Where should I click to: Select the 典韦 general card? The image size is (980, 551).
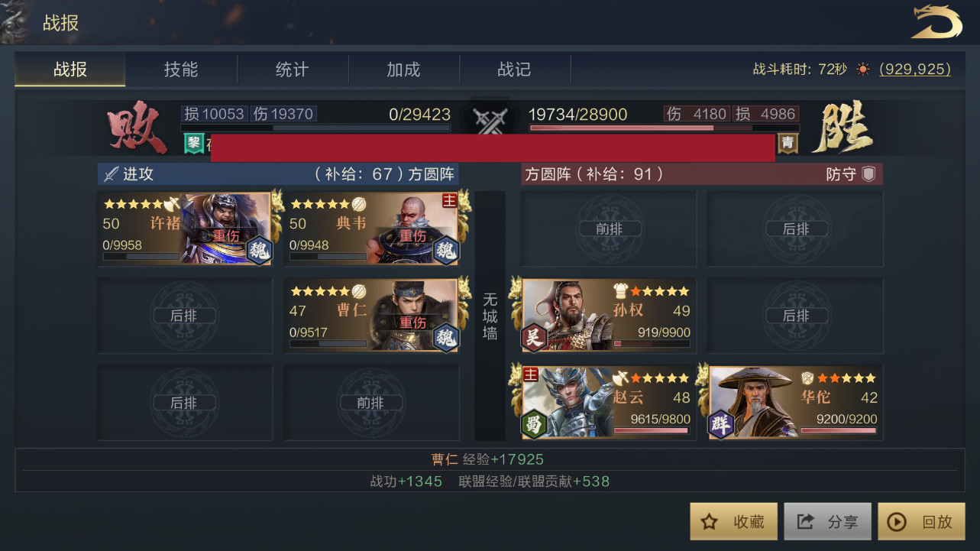(372, 229)
